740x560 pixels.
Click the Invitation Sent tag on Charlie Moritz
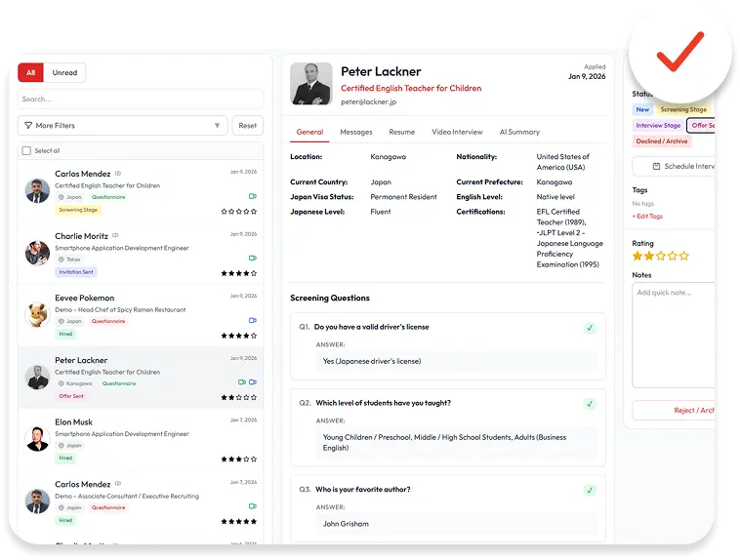(76, 272)
